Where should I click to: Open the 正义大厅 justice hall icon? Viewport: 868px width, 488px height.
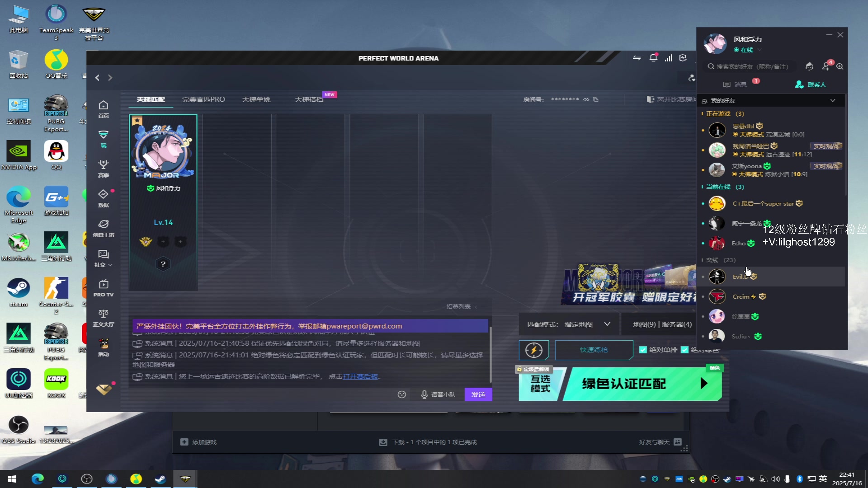[104, 318]
